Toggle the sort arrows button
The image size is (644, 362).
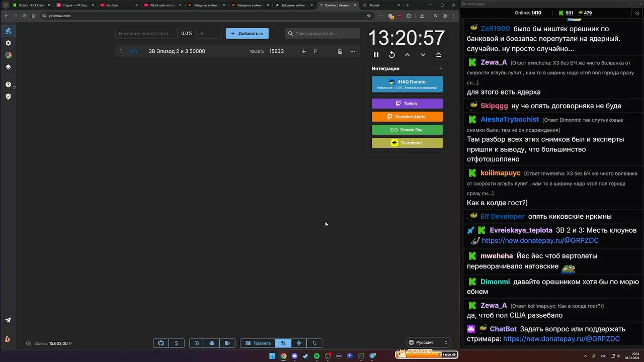pos(314,343)
